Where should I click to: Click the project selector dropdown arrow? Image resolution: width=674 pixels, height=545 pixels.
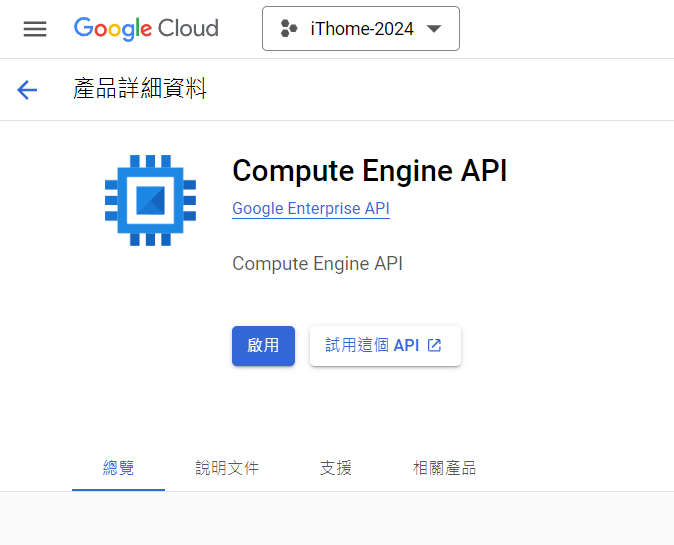point(434,29)
